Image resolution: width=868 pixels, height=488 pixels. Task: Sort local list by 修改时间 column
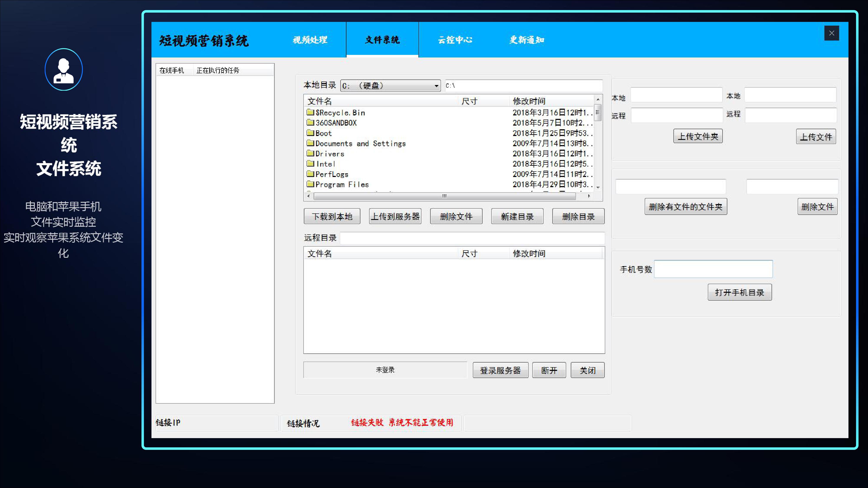point(552,101)
